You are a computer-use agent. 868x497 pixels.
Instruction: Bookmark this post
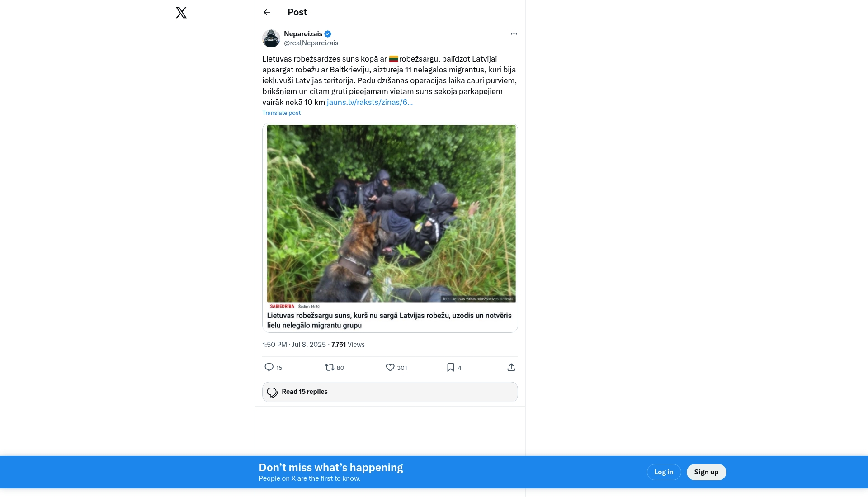tap(451, 367)
